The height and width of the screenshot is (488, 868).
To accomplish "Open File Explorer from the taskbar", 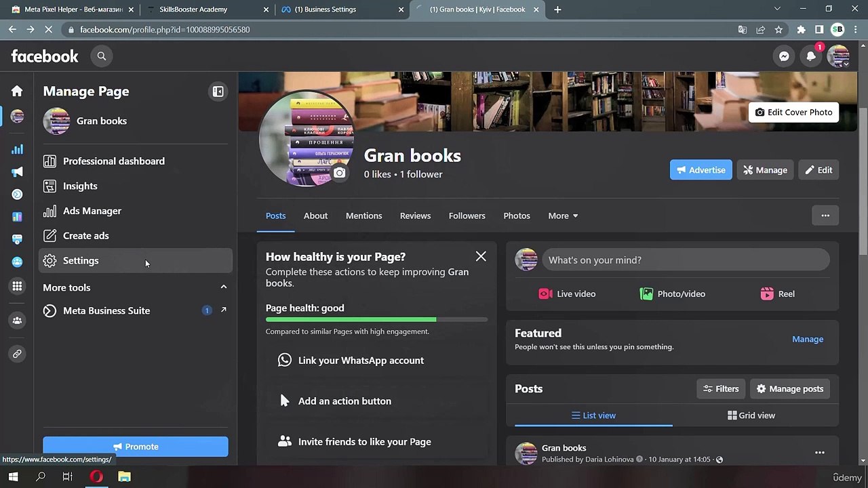I will pyautogui.click(x=124, y=477).
